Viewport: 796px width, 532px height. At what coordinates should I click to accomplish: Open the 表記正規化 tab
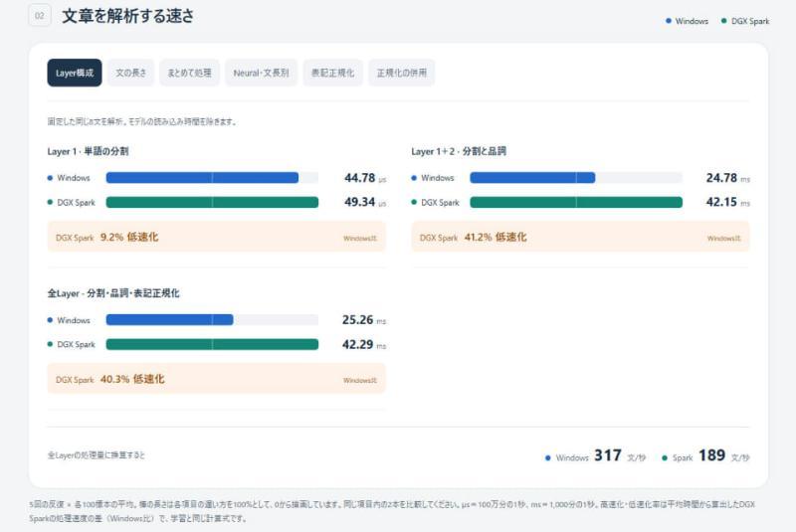point(332,73)
